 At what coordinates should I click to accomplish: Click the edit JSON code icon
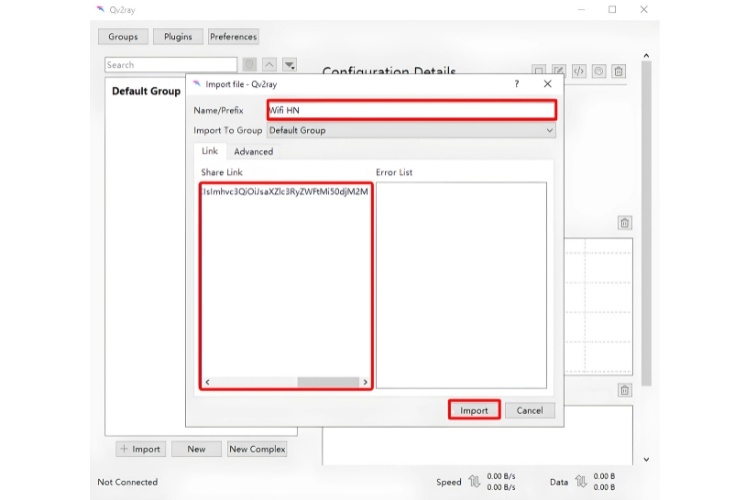click(x=579, y=71)
